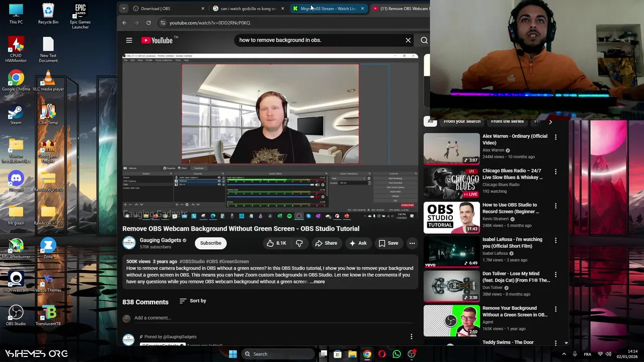The width and height of the screenshot is (644, 362).
Task: Open menu for Chicago Blues Radio stream
Action: [555, 171]
